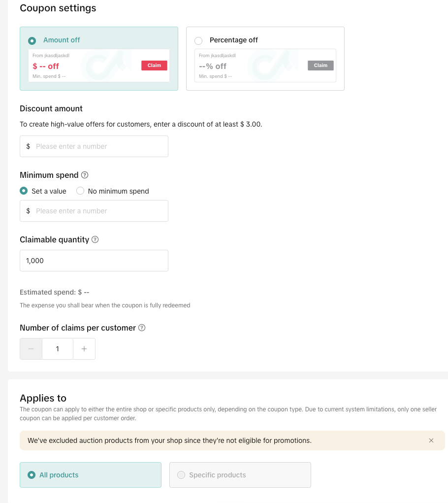Choose the No minimum spend option
This screenshot has height=503, width=448.
coord(80,191)
